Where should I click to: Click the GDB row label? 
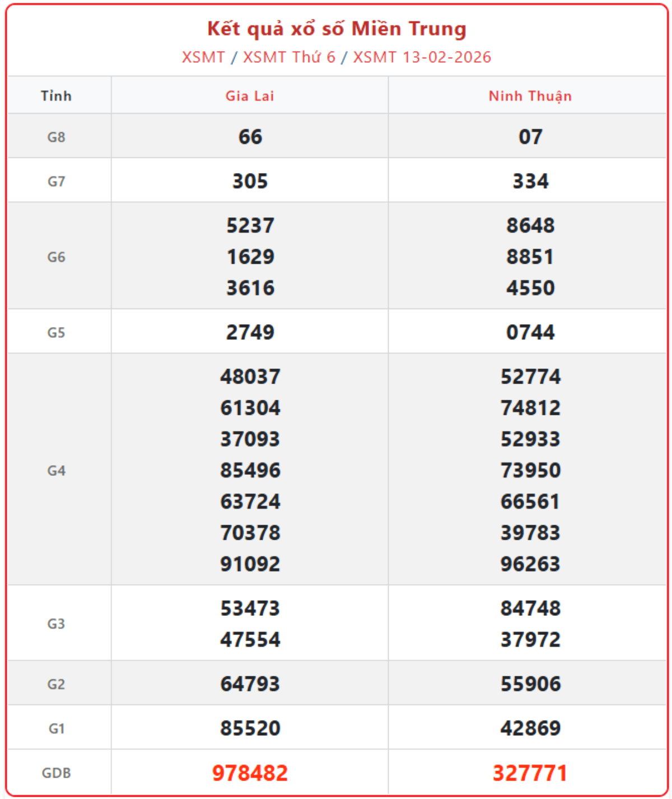[56, 773]
